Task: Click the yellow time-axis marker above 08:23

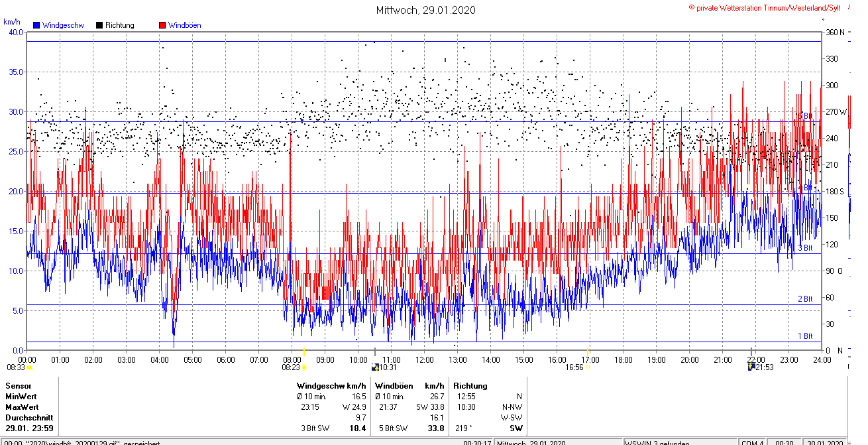Action: point(303,351)
